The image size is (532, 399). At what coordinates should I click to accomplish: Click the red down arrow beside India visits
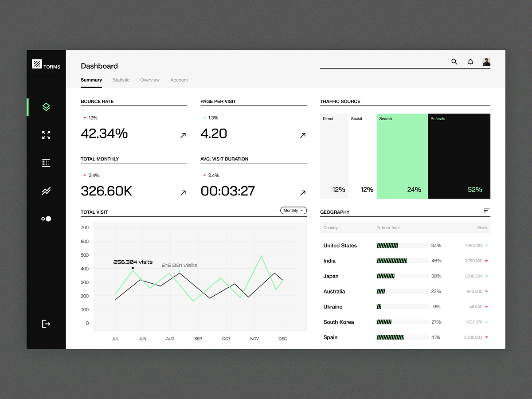pyautogui.click(x=487, y=261)
